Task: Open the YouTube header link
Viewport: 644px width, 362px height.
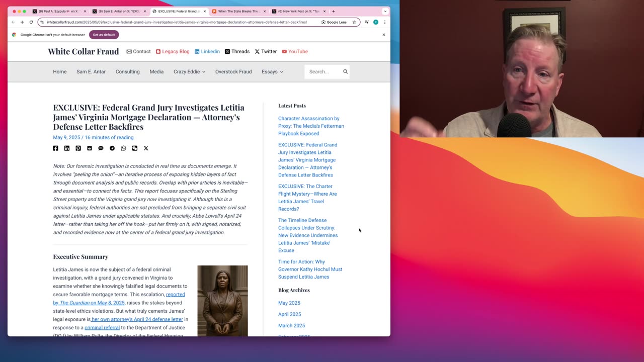Action: click(295, 51)
